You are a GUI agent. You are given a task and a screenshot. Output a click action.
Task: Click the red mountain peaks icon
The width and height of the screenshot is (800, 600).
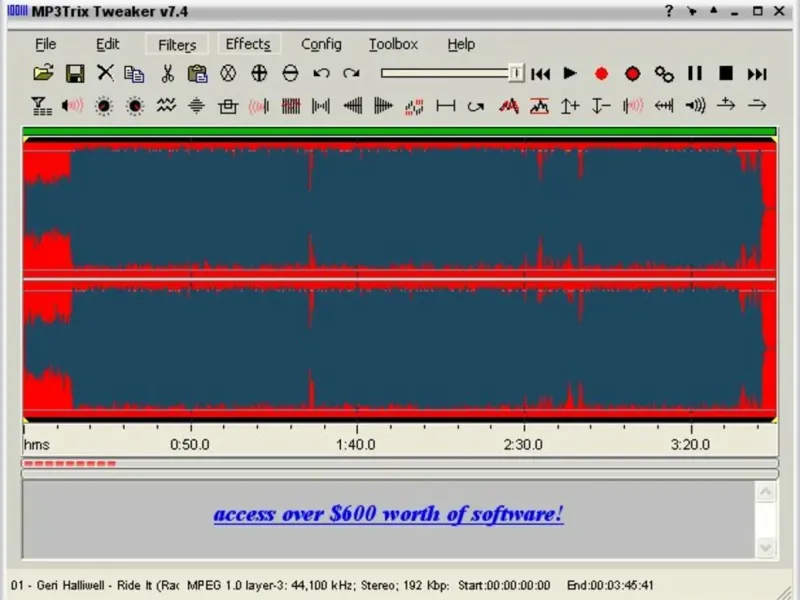(509, 106)
